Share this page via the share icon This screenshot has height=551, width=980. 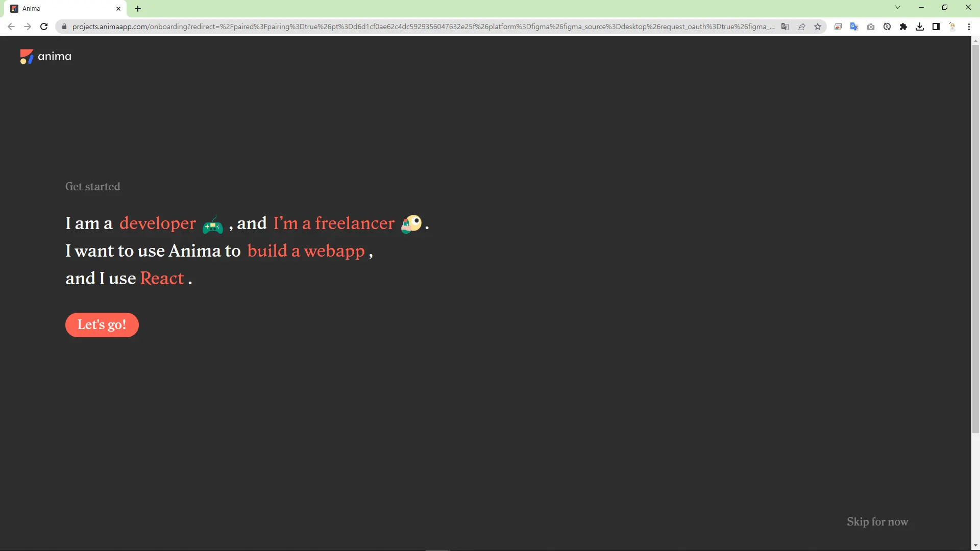click(x=801, y=27)
